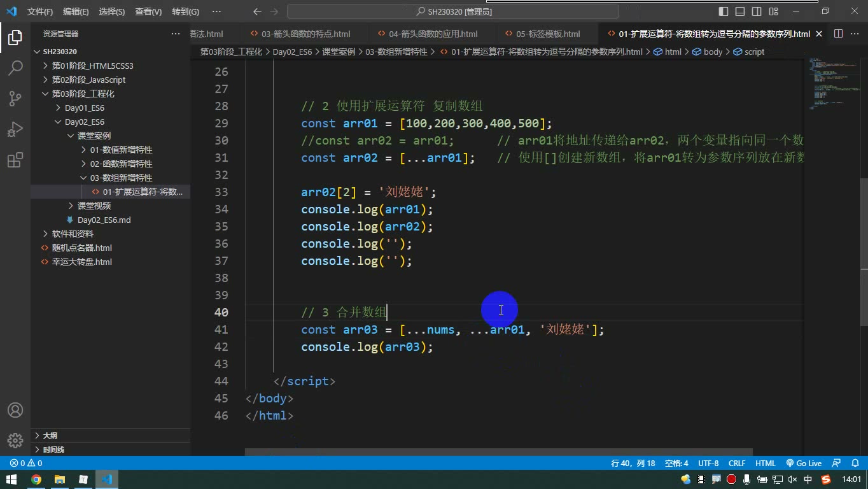Split the editor to the right

(x=838, y=34)
